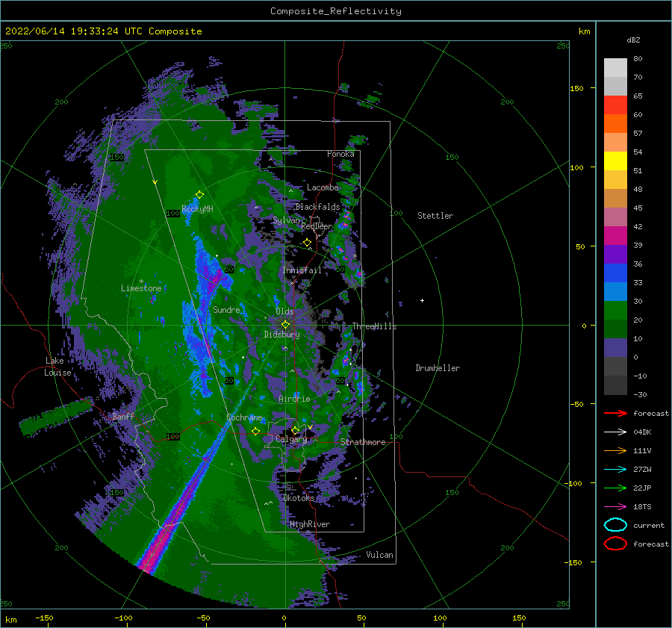Click the Cochrane town label

244,417
